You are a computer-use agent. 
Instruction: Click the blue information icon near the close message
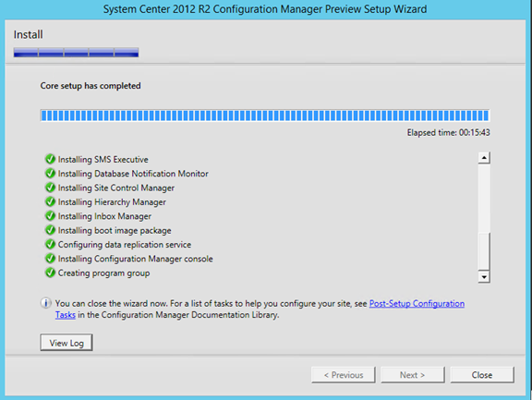pyautogui.click(x=46, y=303)
